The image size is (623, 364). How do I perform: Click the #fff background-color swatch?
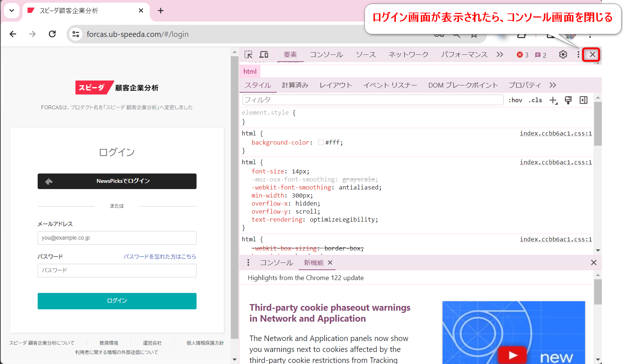click(x=321, y=143)
